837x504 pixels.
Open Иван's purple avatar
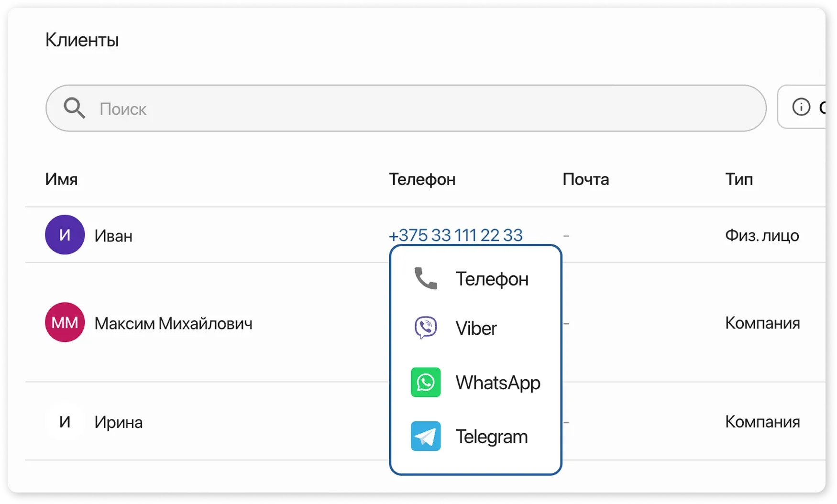[x=65, y=235]
